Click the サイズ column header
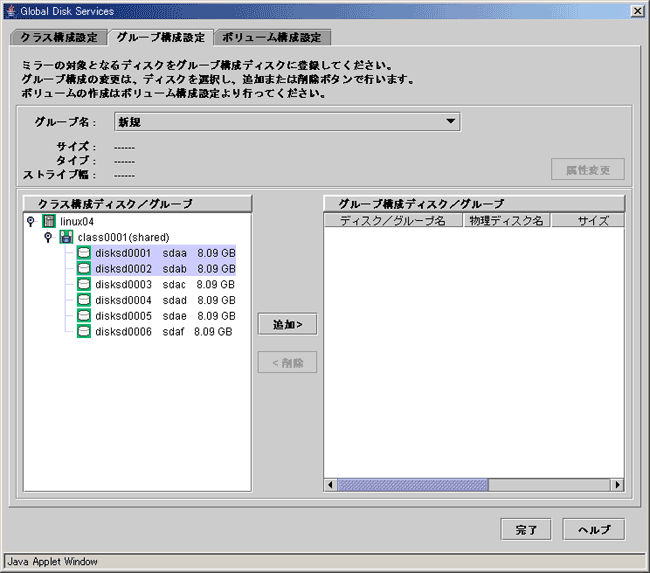The width and height of the screenshot is (650, 573). pos(588,221)
